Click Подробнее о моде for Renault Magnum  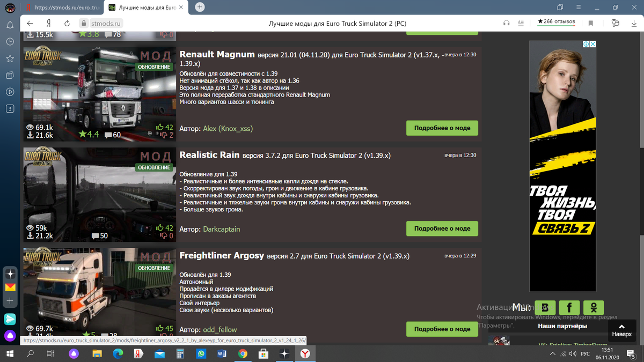[x=442, y=128]
